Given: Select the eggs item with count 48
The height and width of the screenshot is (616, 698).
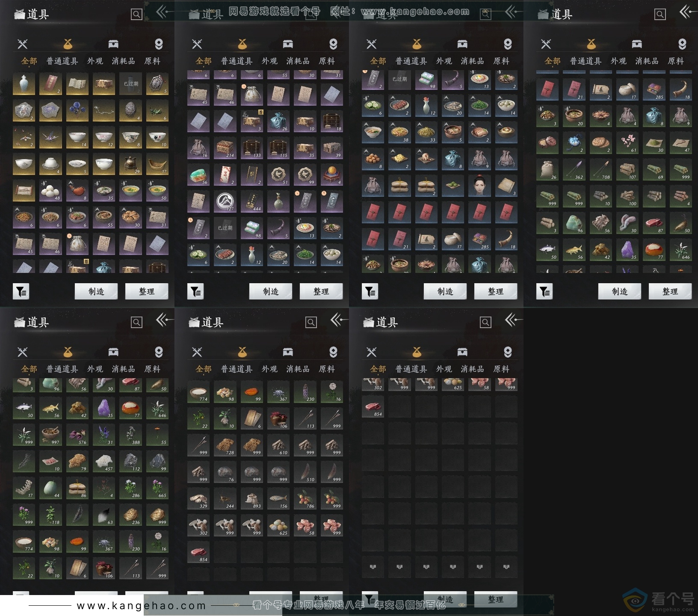Looking at the screenshot, I should 50,191.
